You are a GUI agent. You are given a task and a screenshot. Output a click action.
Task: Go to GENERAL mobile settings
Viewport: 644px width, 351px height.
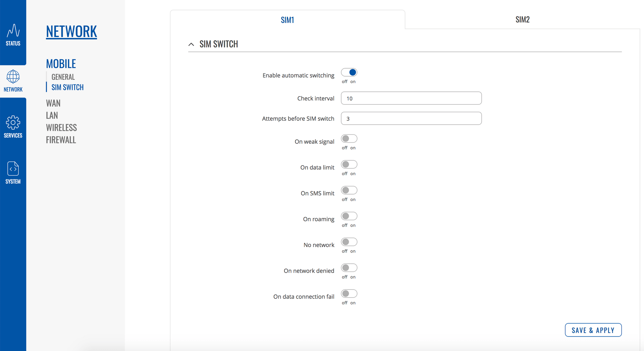point(63,77)
